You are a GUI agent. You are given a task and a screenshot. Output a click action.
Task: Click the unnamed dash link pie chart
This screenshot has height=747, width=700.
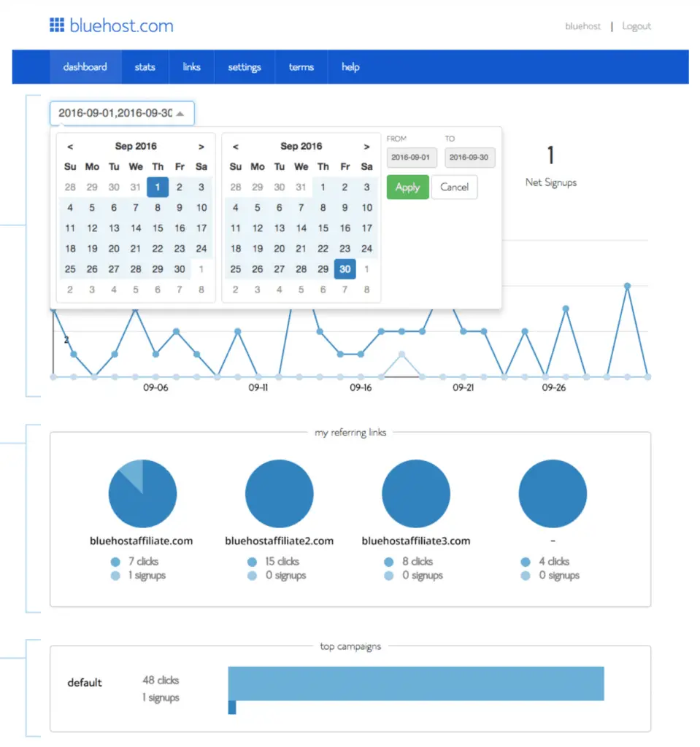(553, 494)
